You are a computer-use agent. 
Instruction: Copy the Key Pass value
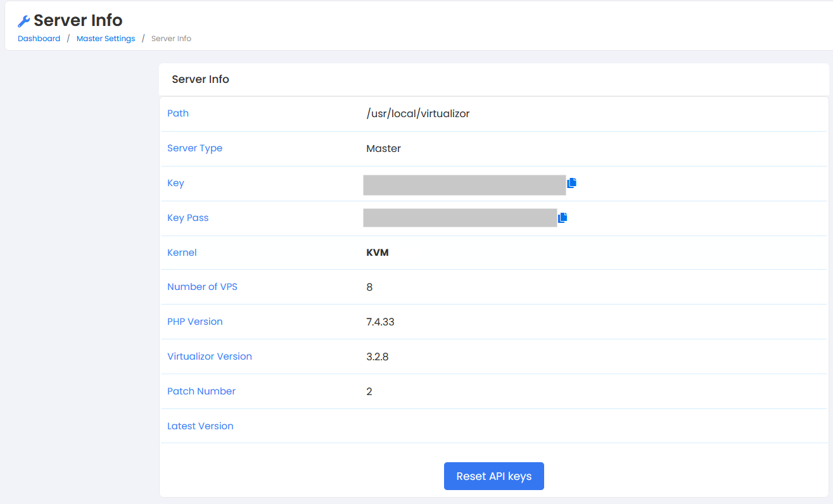[563, 218]
